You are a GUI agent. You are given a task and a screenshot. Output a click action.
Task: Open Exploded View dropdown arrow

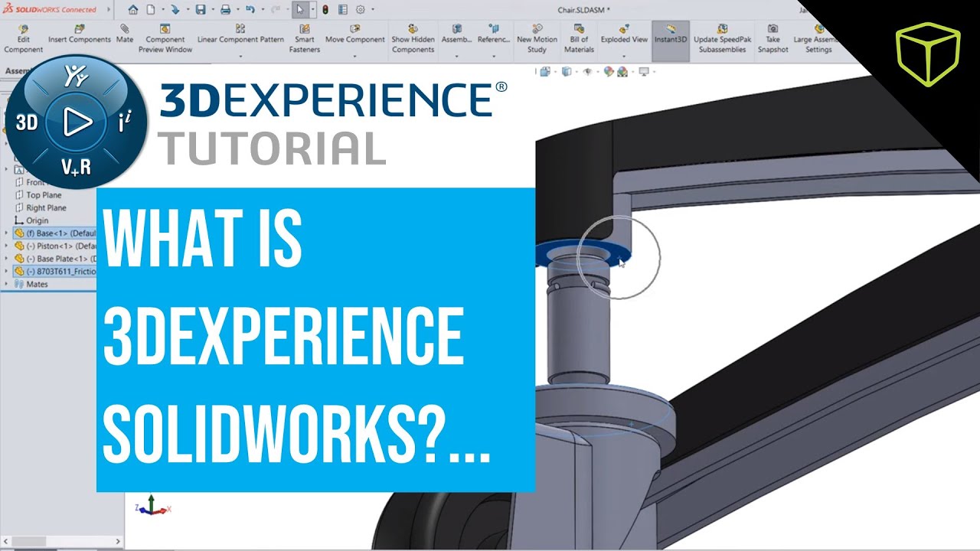(x=624, y=56)
